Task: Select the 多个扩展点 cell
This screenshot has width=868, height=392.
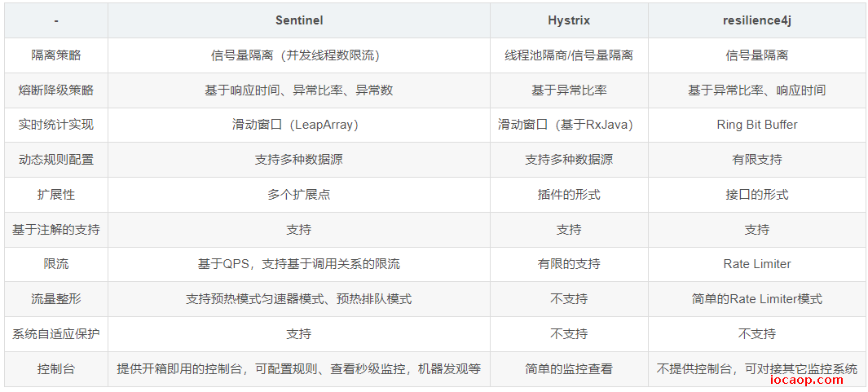Action: tap(299, 194)
